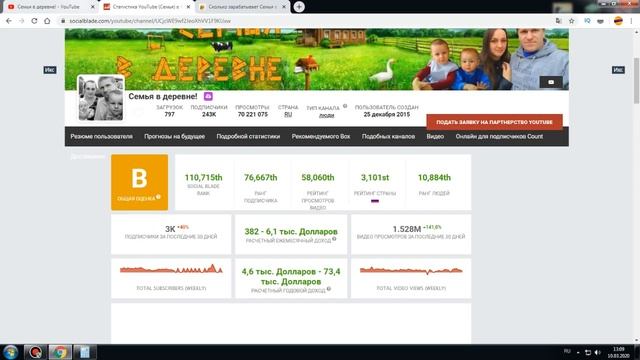Click the 25 декабря 2015 creation date
Image resolution: width=640 pixels, height=360 pixels.
tap(387, 114)
